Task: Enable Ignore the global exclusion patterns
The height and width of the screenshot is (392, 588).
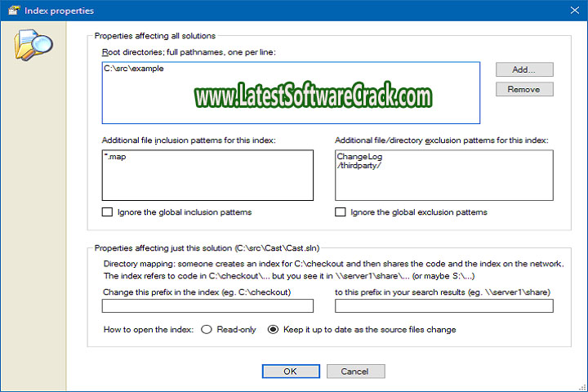Action: coord(340,212)
